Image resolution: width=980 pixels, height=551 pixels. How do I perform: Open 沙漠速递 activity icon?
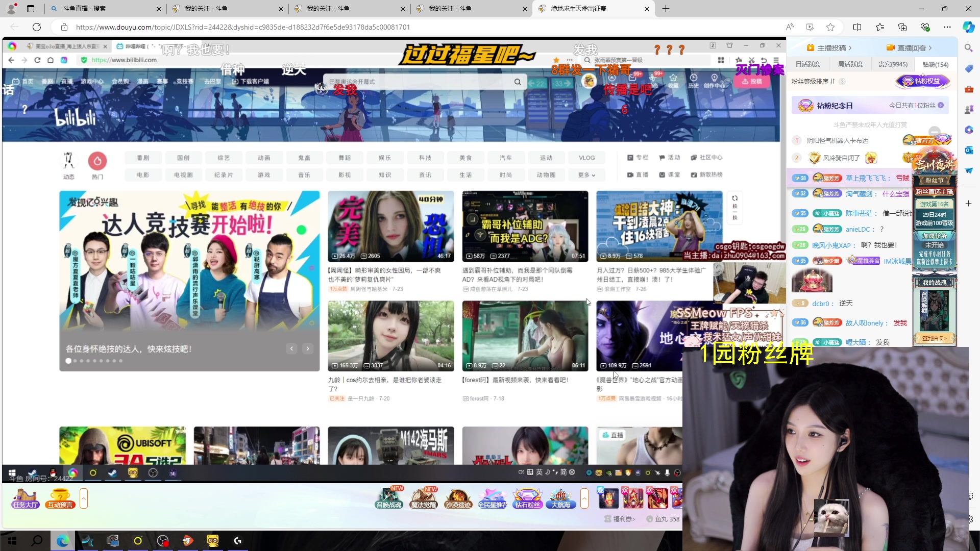click(x=458, y=498)
